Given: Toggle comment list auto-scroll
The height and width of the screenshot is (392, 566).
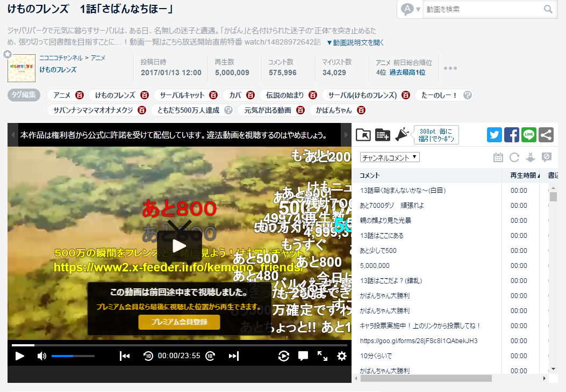Looking at the screenshot, I should (x=531, y=157).
